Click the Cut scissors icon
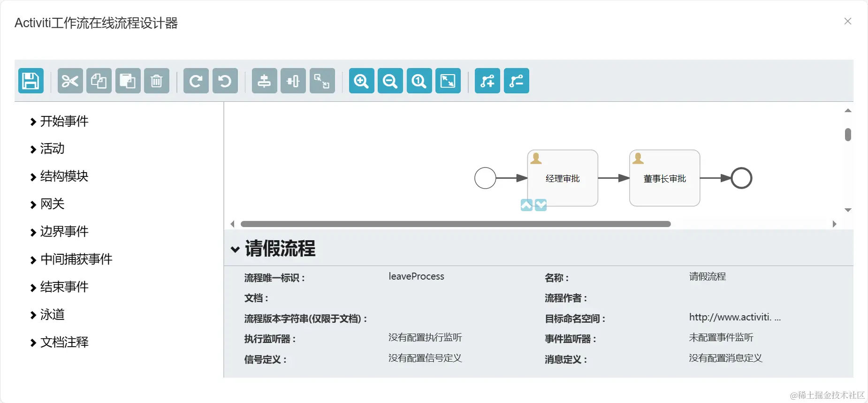Viewport: 868px width, 403px height. click(x=70, y=81)
